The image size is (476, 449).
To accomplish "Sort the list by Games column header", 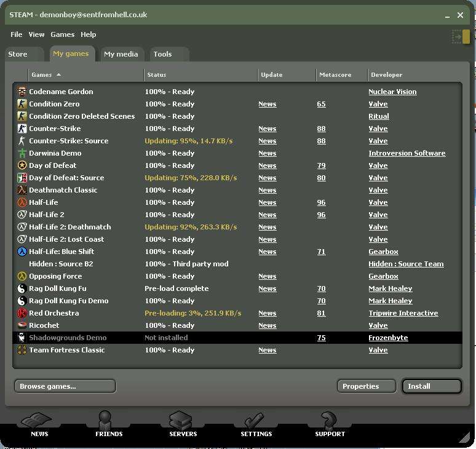I will [42, 75].
